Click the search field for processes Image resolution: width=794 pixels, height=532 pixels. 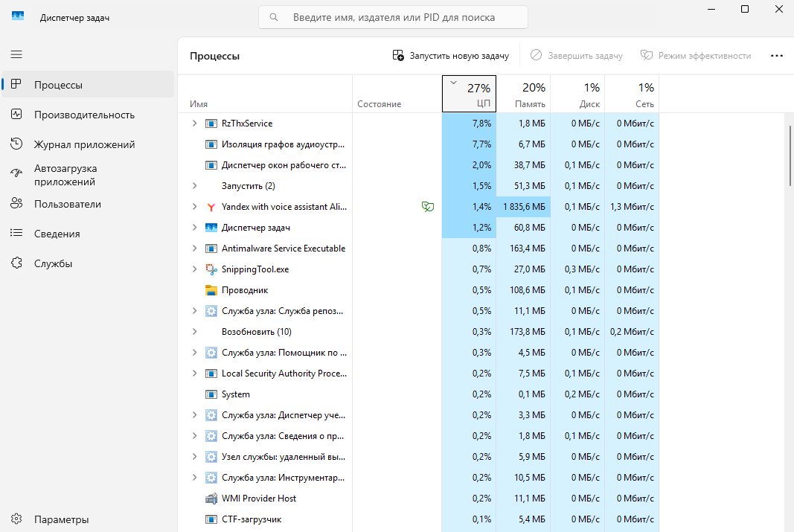click(x=394, y=17)
